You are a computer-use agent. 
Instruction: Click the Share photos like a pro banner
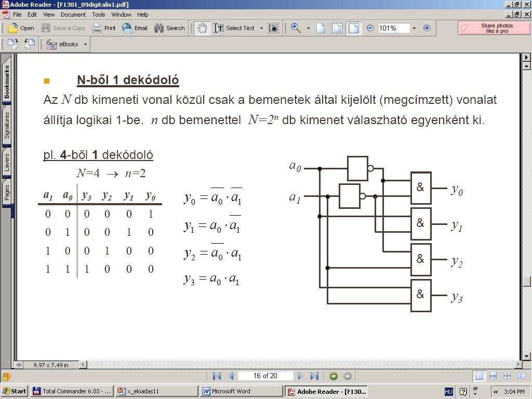494,28
